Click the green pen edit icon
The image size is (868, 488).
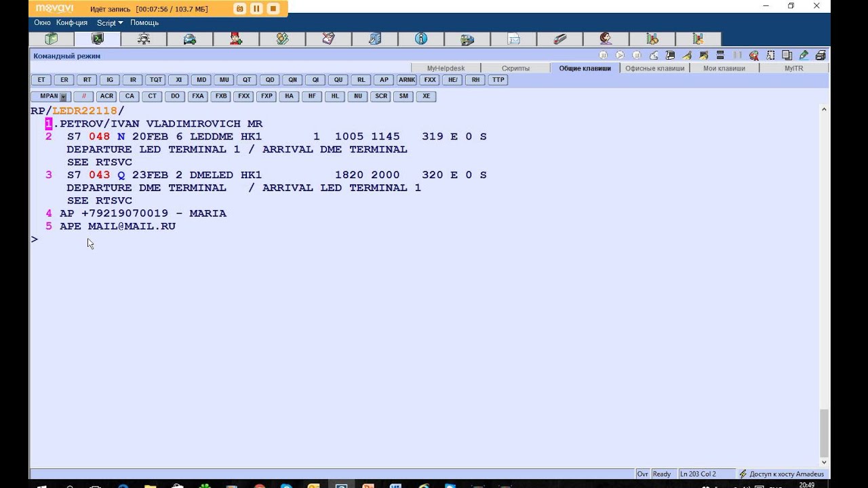pyautogui.click(x=804, y=56)
